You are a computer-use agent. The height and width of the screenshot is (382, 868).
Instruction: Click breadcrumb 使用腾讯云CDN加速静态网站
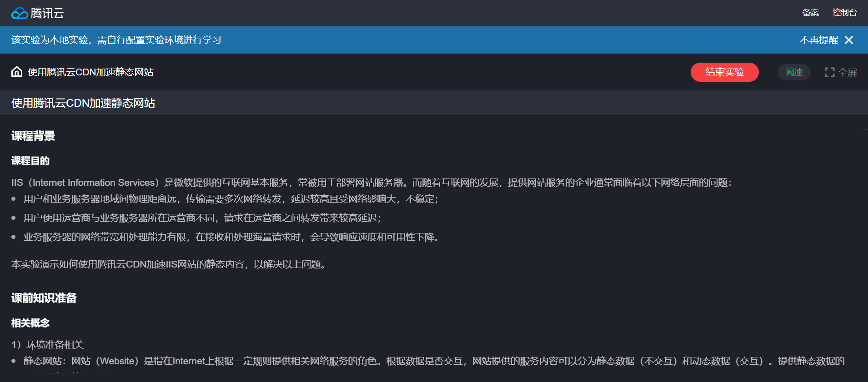point(90,72)
